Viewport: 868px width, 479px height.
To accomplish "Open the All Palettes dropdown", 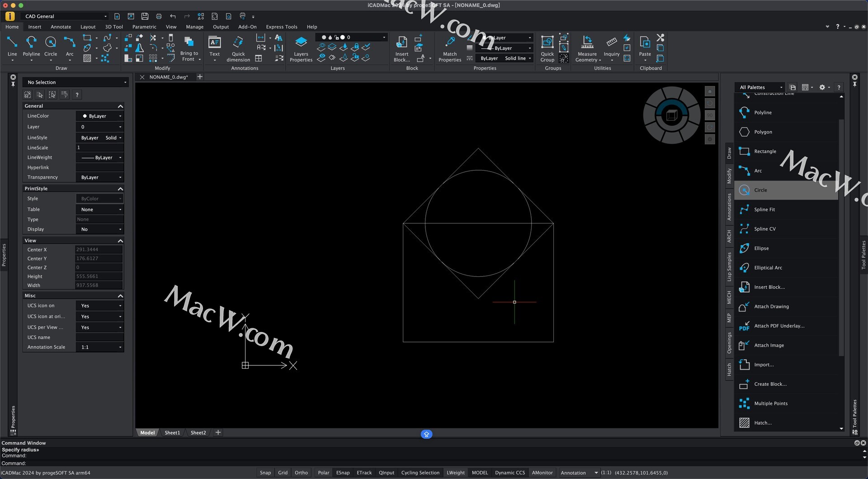I will pyautogui.click(x=761, y=87).
